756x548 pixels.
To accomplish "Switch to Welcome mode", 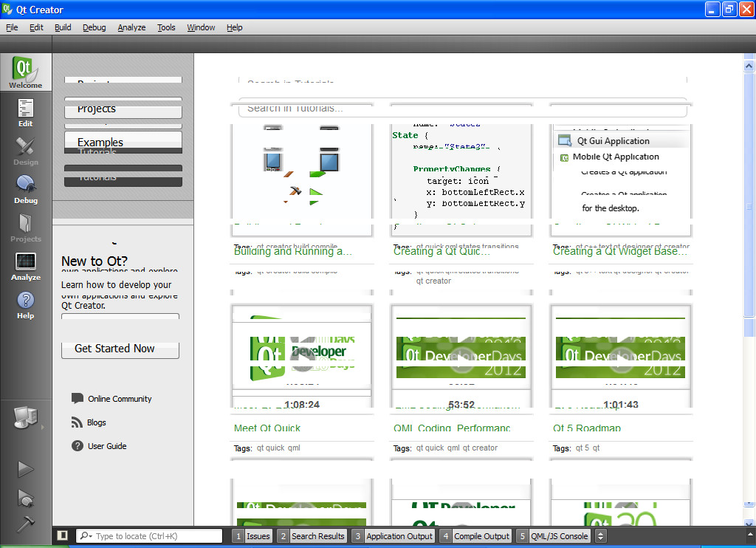I will [26, 72].
